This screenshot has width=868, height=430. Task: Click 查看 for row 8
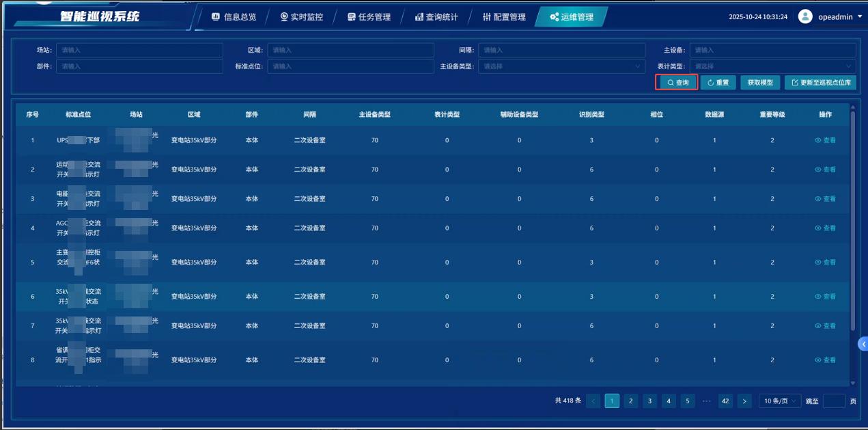(x=825, y=360)
